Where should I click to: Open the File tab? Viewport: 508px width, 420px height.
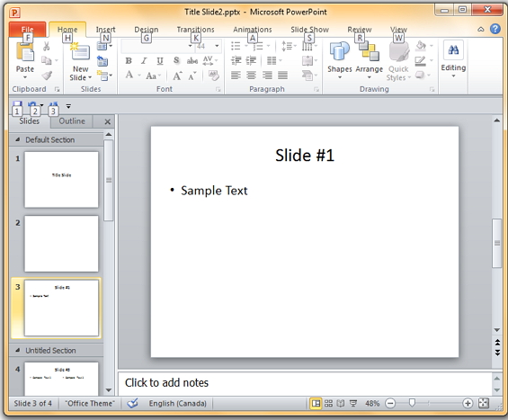[x=28, y=30]
